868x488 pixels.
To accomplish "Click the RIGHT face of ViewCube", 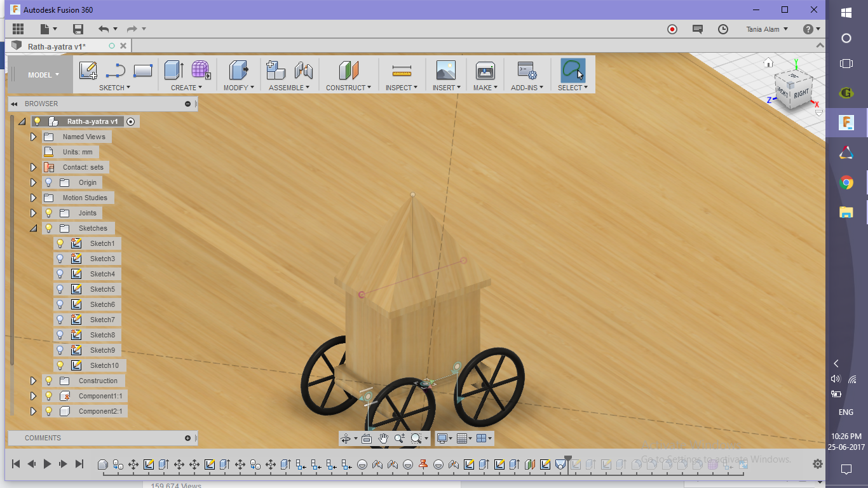I will (x=801, y=93).
